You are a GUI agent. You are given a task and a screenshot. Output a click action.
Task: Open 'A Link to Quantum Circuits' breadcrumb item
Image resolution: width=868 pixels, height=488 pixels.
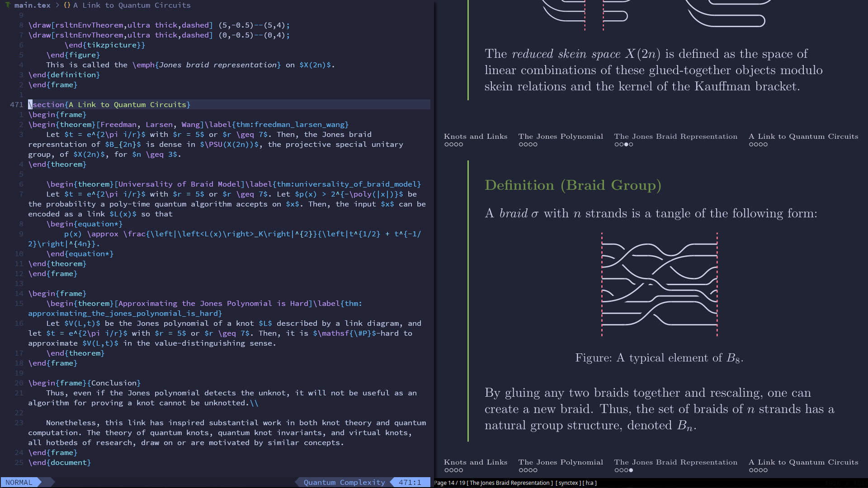(x=132, y=5)
